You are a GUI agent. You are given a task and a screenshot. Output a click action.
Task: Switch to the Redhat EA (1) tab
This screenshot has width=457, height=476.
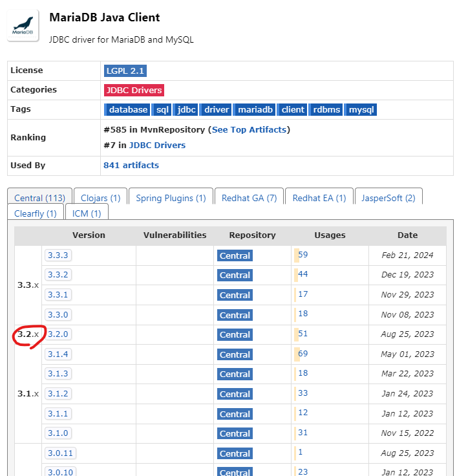click(x=319, y=198)
